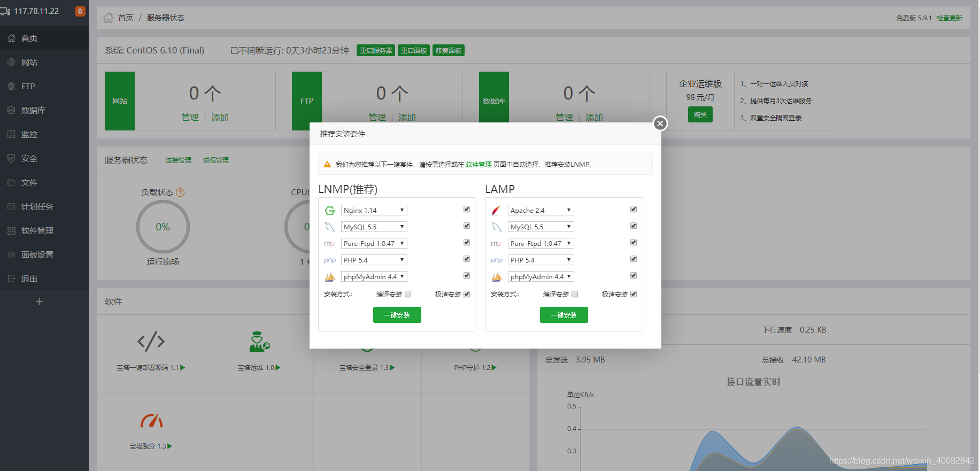Click the 首页 sidebar home icon
Viewport: 980px width, 471px height.
pyautogui.click(x=11, y=38)
